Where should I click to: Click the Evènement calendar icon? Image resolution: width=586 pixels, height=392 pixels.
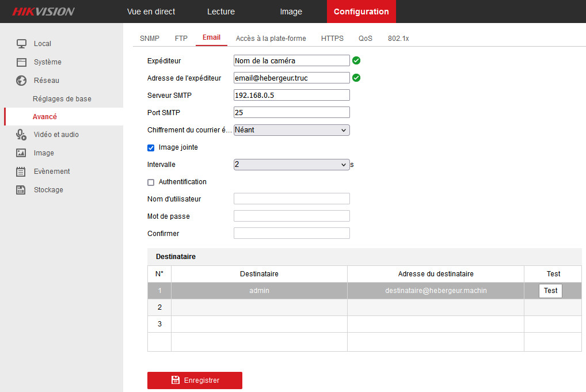pos(21,172)
